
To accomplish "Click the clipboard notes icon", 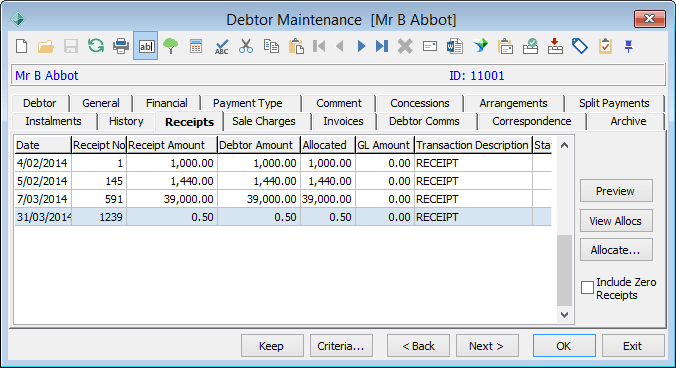I will pos(505,46).
